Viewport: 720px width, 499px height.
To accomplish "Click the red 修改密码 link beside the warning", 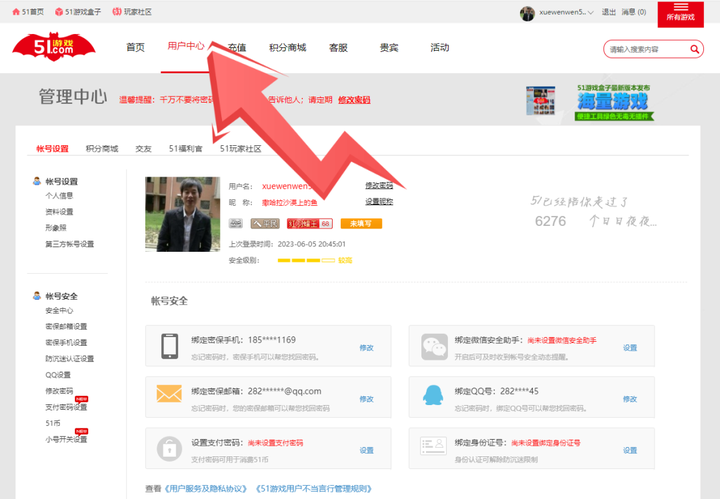I will (x=354, y=100).
